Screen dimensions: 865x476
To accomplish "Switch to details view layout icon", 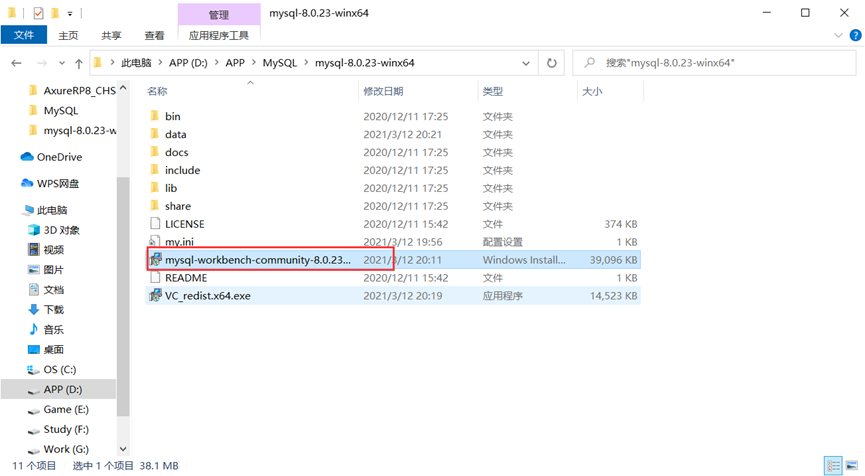I will tap(832, 465).
